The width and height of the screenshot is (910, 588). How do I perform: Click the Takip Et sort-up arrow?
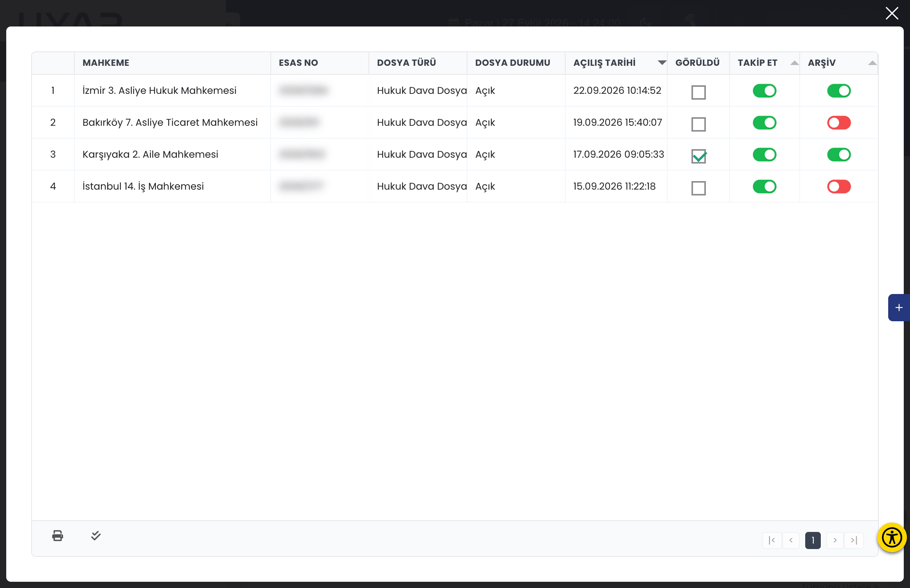[794, 63]
